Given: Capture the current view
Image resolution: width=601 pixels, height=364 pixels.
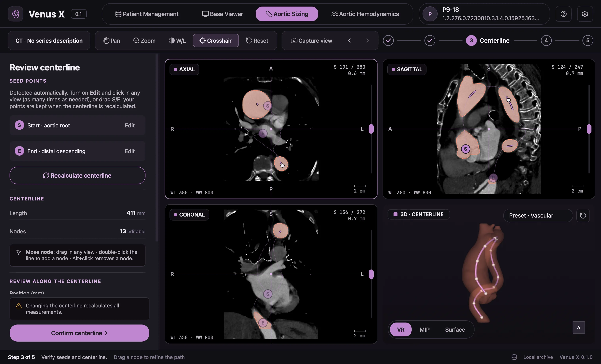Looking at the screenshot, I should 311,40.
